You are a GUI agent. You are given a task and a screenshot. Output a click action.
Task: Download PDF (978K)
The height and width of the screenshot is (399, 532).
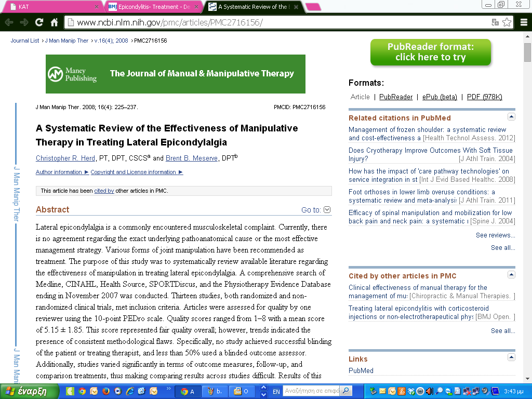[485, 97]
